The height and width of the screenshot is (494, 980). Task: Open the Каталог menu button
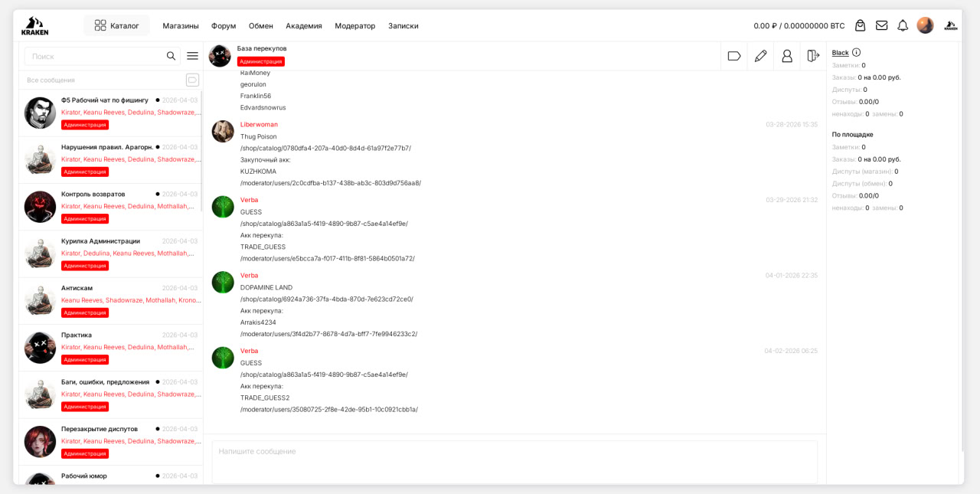click(x=116, y=25)
